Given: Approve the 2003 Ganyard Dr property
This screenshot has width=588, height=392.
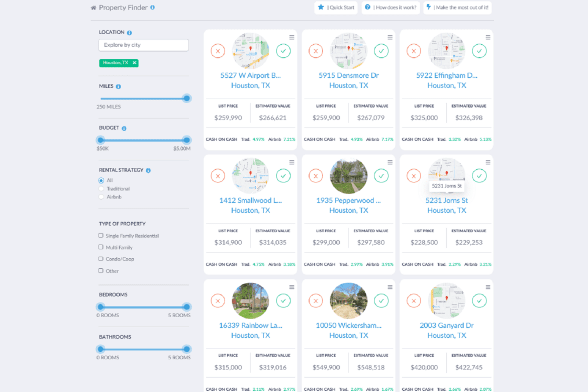Looking at the screenshot, I should point(479,301).
